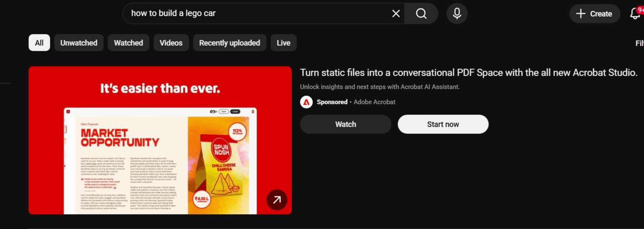Viewport: 644px width, 229px height.
Task: Filter results to Live streams
Action: pos(283,43)
